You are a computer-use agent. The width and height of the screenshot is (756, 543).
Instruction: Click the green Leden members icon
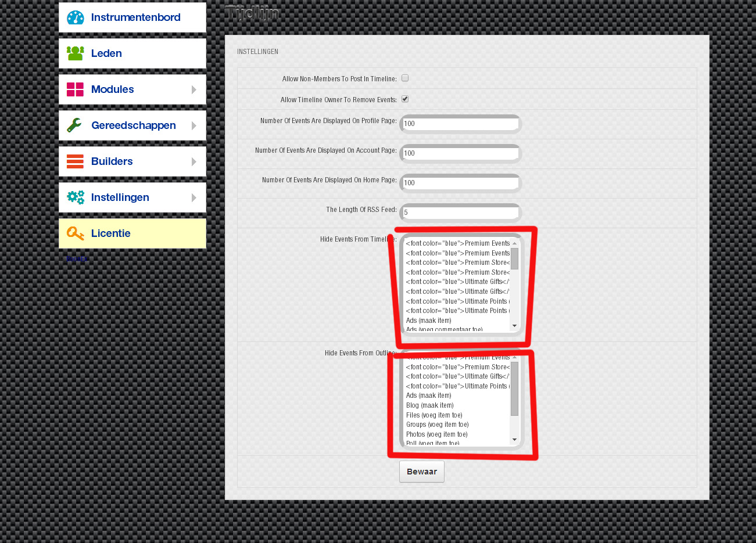point(76,53)
